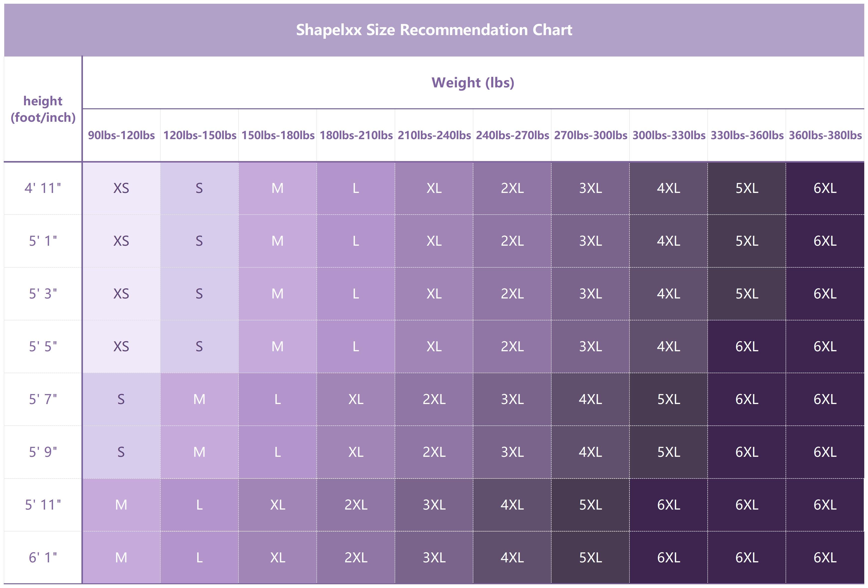This screenshot has height=588, width=868.
Task: Click the 5' 5" height row label
Action: (x=43, y=347)
